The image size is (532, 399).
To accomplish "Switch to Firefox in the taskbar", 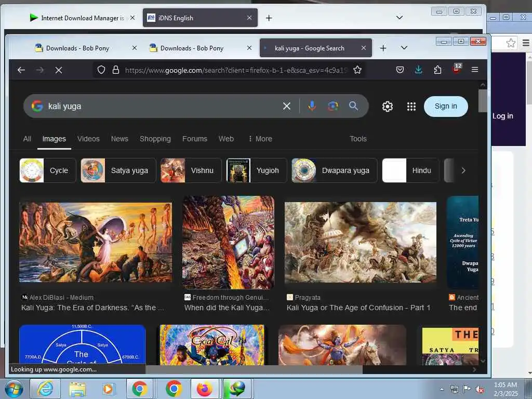I will click(205, 389).
